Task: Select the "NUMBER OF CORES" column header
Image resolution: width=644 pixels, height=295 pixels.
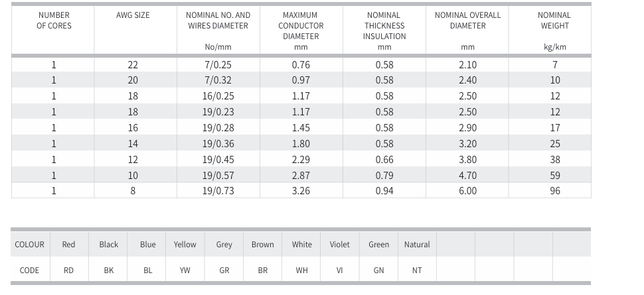Action: (54, 20)
